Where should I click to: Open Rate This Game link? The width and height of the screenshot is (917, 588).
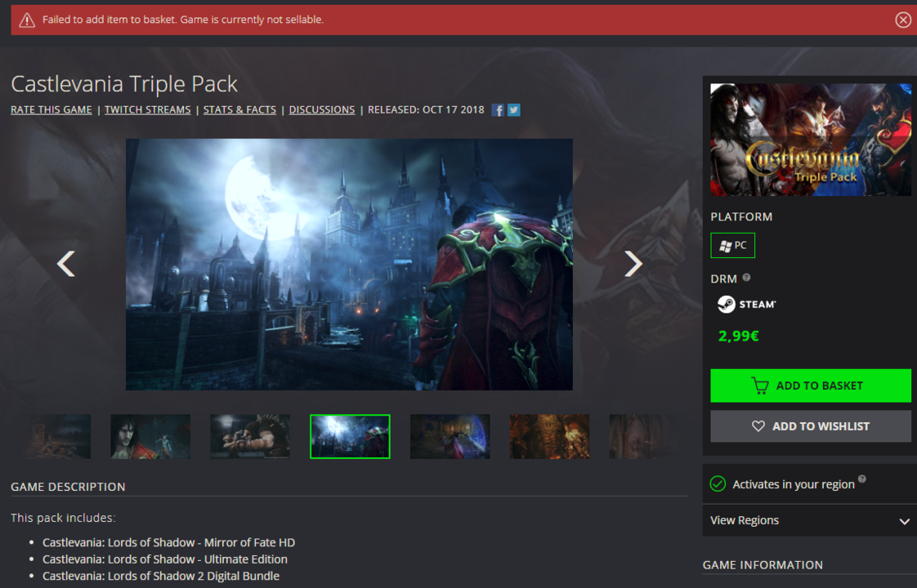click(x=51, y=110)
